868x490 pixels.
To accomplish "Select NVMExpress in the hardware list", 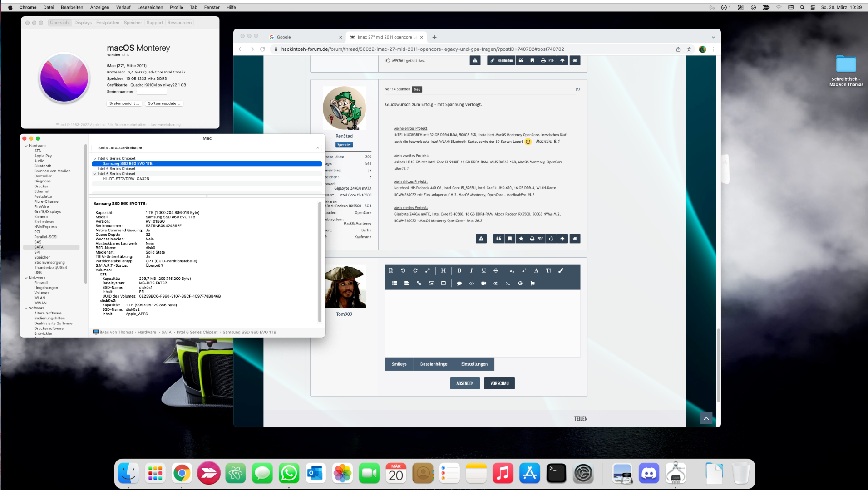I will tap(45, 227).
